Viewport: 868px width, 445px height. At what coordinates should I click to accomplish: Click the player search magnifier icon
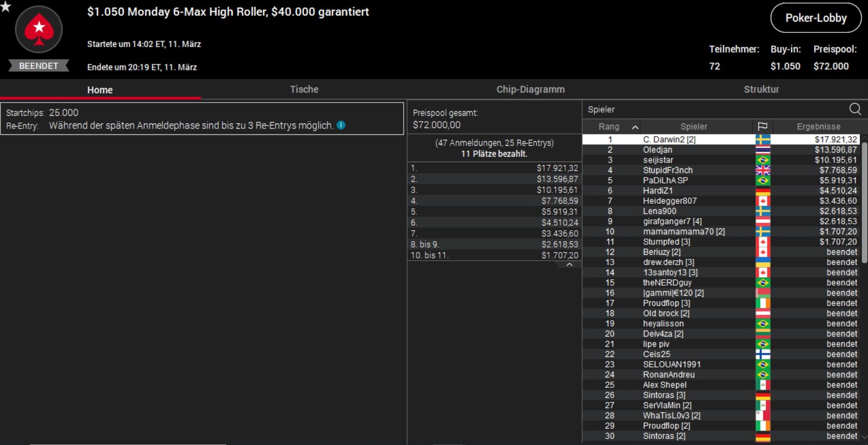pos(855,109)
